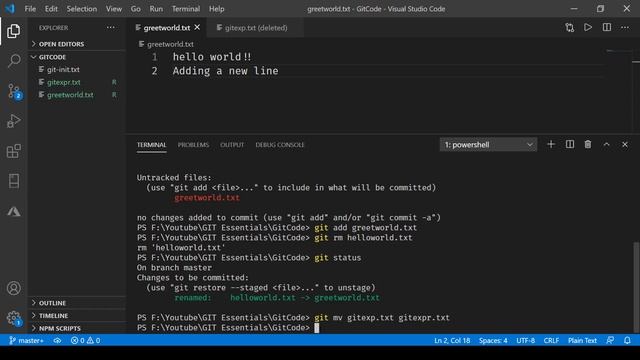Open the Manage gear icon
Image resolution: width=640 pixels, height=360 pixels.
(13, 318)
